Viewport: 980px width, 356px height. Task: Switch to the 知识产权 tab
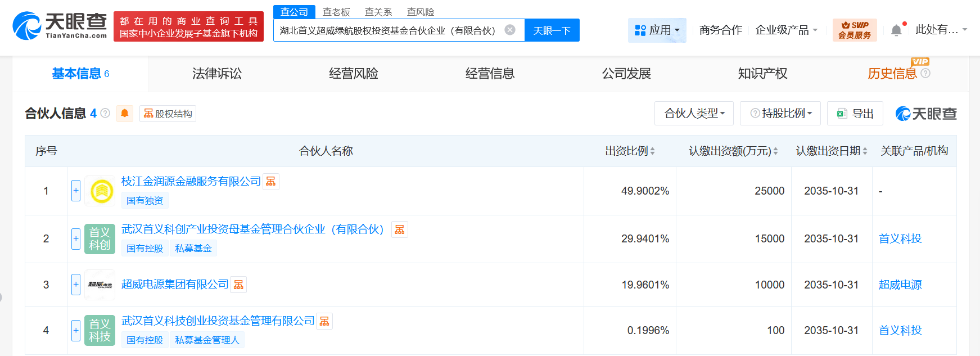[x=762, y=74]
